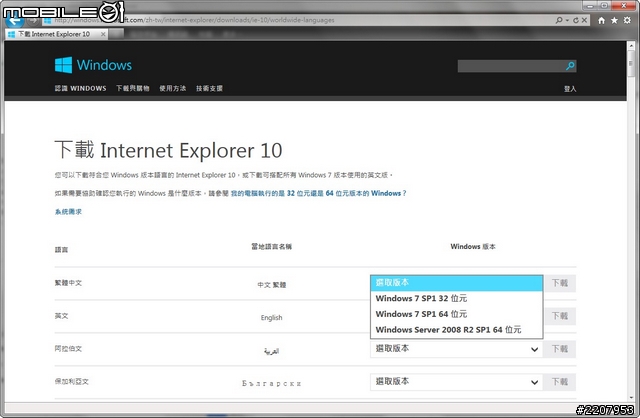Image resolution: width=640 pixels, height=418 pixels.
Task: Select the 下載 Internet Explorer 10 tab
Action: pyautogui.click(x=57, y=34)
